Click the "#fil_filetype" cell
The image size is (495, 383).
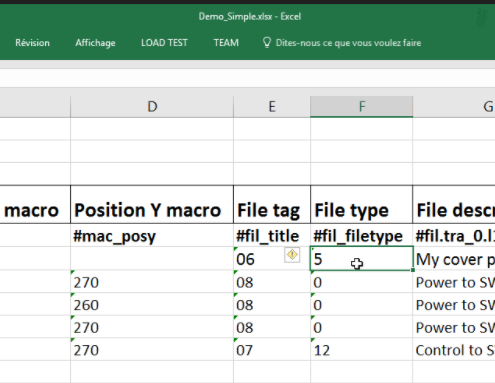pos(362,235)
